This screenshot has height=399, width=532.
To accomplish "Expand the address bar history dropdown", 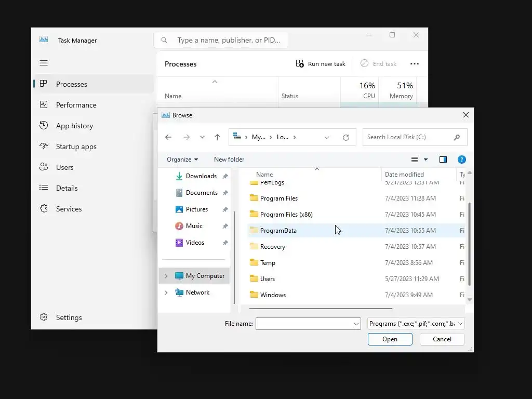I will point(327,137).
